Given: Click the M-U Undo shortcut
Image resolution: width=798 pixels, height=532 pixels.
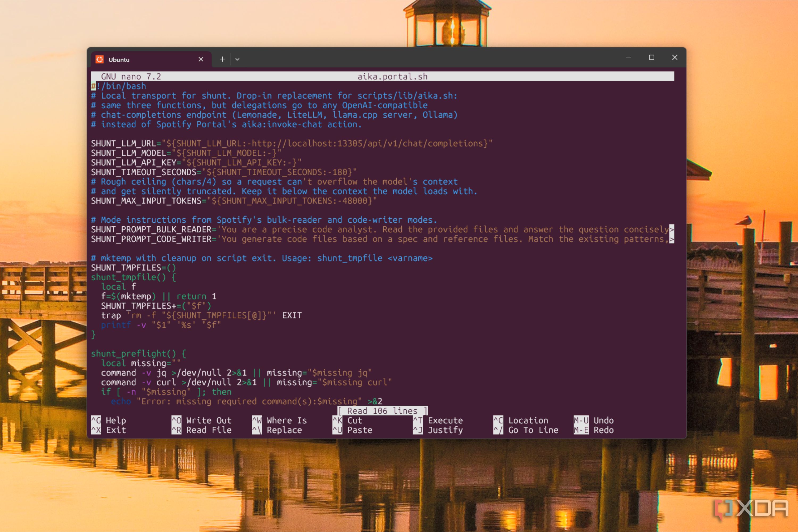Looking at the screenshot, I should tap(594, 420).
